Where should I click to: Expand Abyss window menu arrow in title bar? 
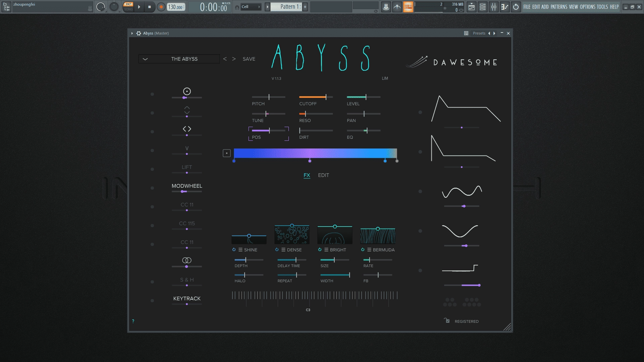click(x=132, y=33)
